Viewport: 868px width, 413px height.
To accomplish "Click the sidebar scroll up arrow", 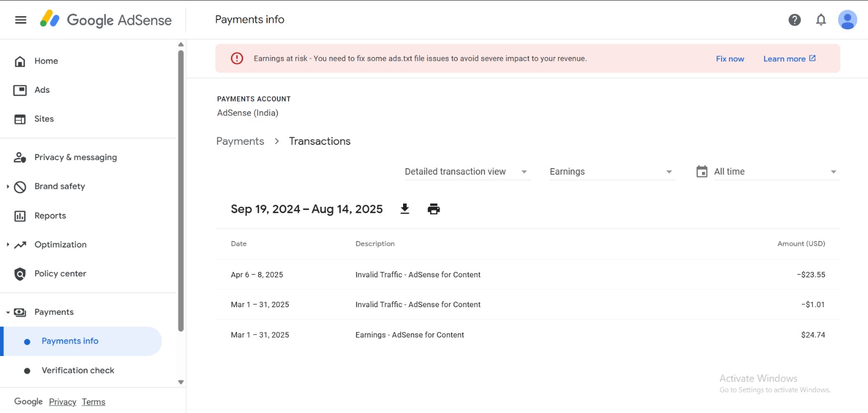I will click(x=181, y=45).
